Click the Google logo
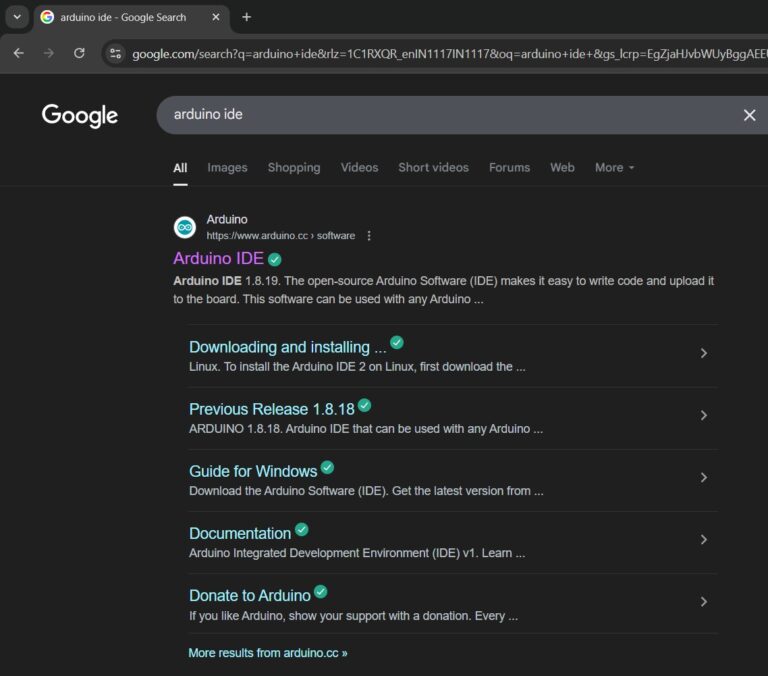 point(80,115)
